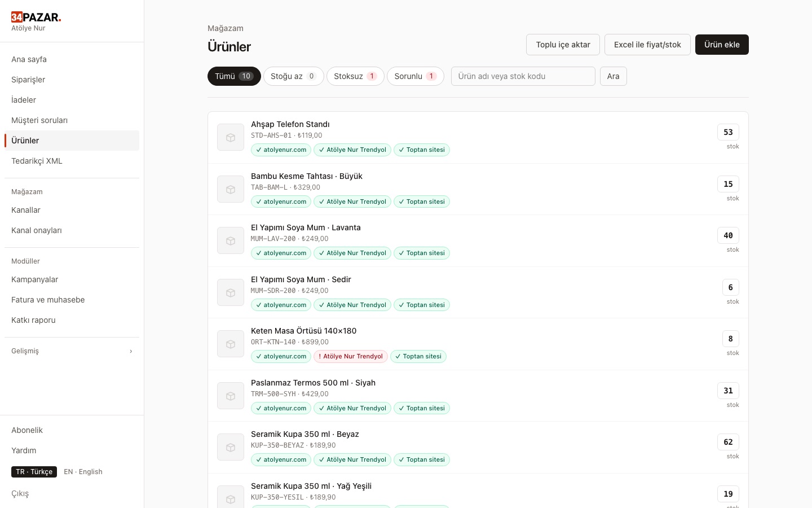Filter by Stoğu az
This screenshot has height=508, width=812.
tap(294, 76)
